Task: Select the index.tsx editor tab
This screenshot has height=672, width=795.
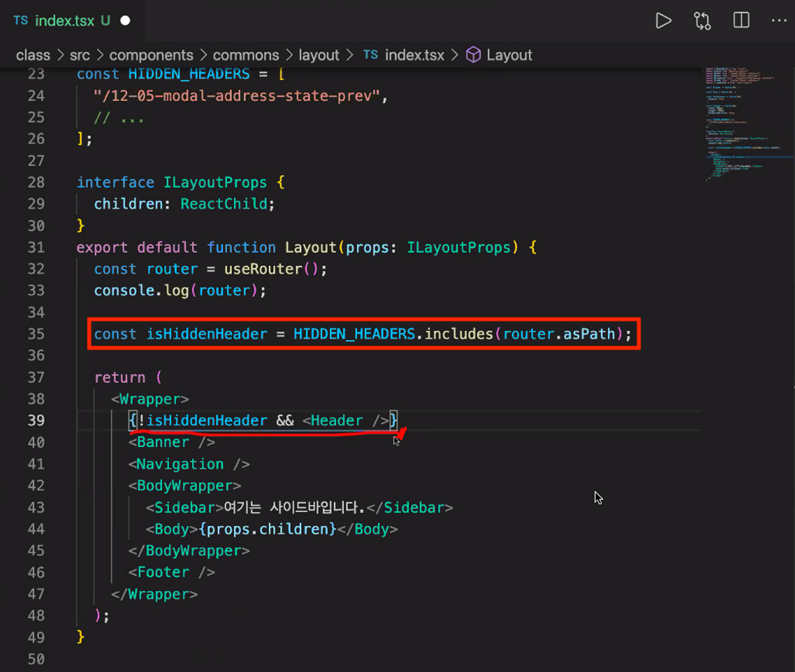Action: [x=65, y=21]
